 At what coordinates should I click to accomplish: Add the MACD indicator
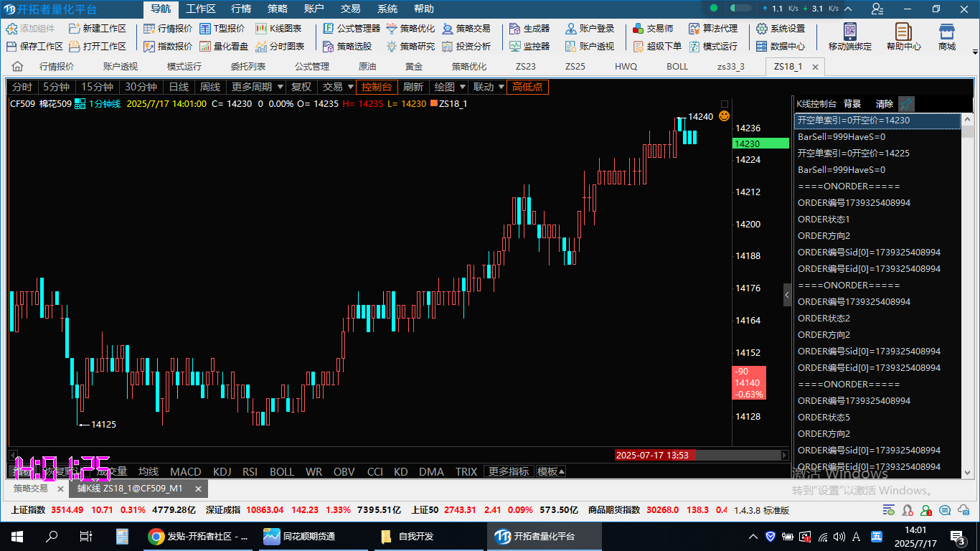[x=186, y=471]
